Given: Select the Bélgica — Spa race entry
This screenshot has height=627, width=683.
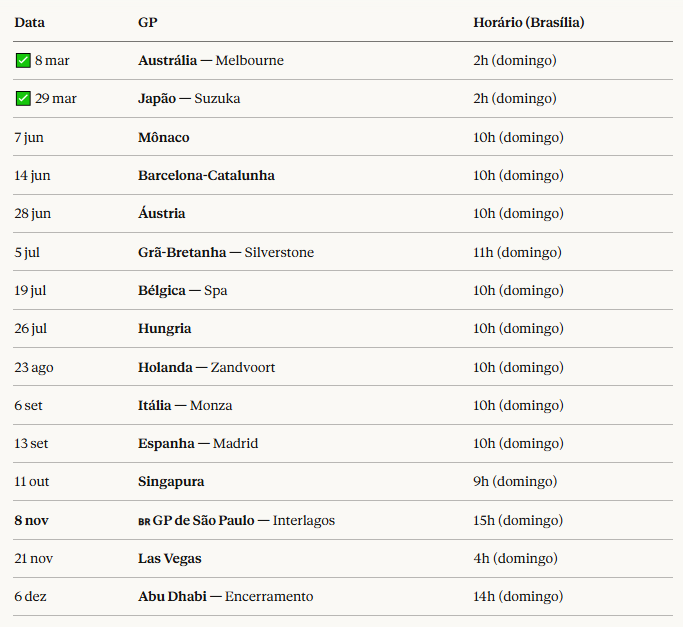Looking at the screenshot, I should (182, 291).
